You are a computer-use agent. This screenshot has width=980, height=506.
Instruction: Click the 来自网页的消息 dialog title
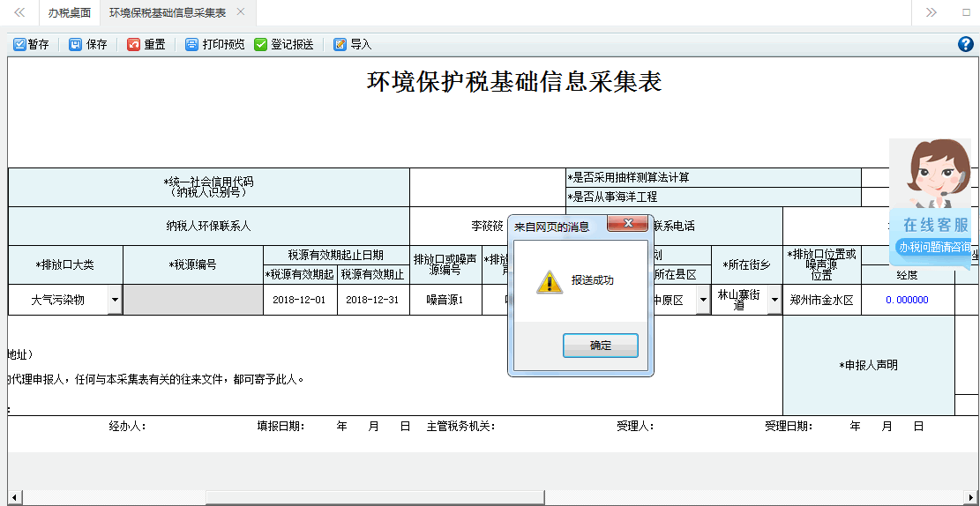coord(551,227)
